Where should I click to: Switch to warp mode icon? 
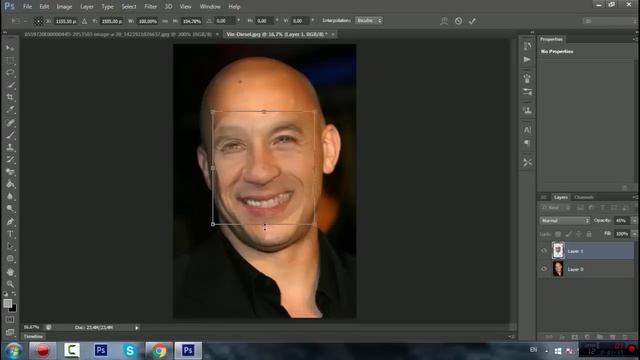(x=444, y=21)
